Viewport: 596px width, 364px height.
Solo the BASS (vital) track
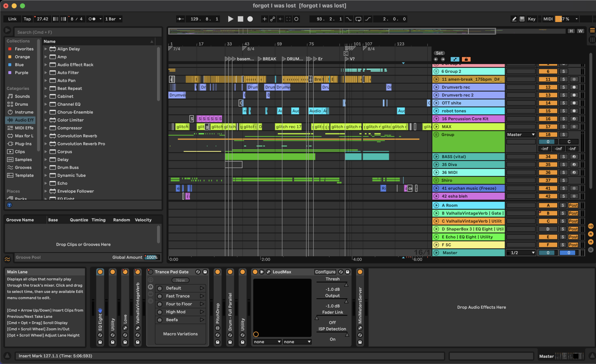(x=563, y=157)
